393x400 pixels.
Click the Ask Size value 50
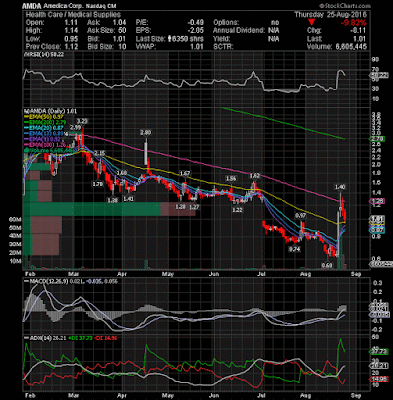coord(122,30)
